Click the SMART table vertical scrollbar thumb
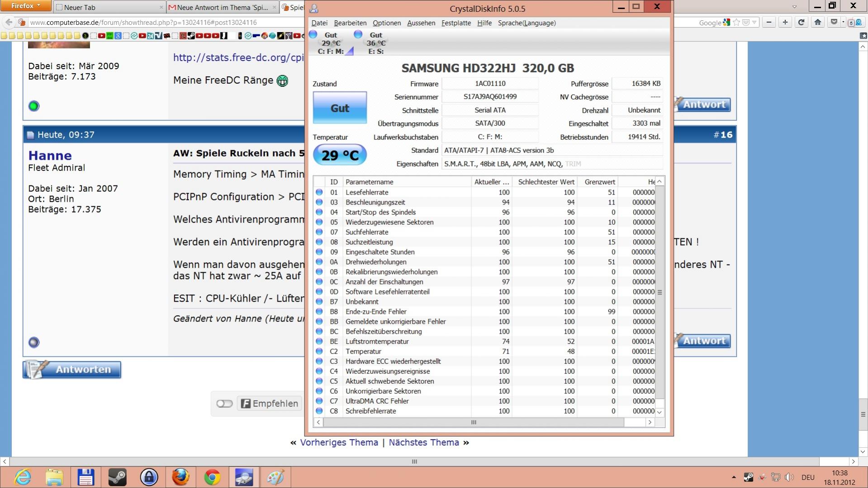The image size is (868, 488). (659, 292)
